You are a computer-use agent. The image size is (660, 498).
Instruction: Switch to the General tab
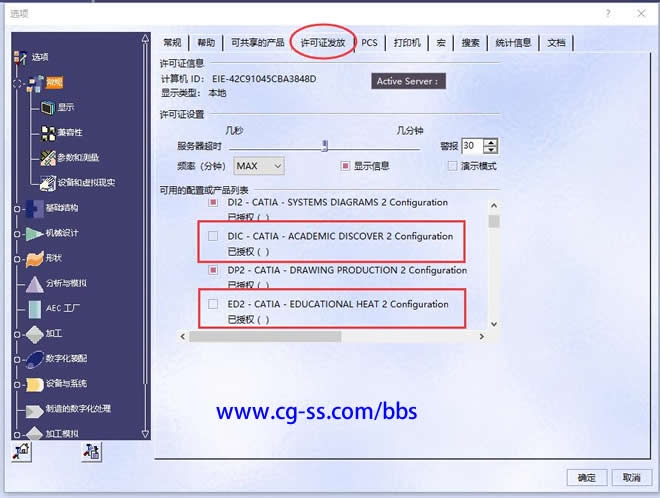pyautogui.click(x=173, y=43)
